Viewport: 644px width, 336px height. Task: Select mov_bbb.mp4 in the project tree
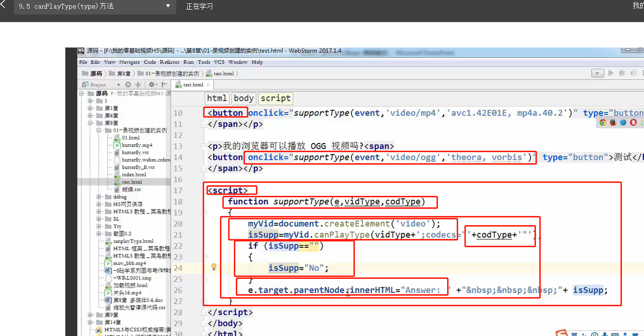pos(126,263)
